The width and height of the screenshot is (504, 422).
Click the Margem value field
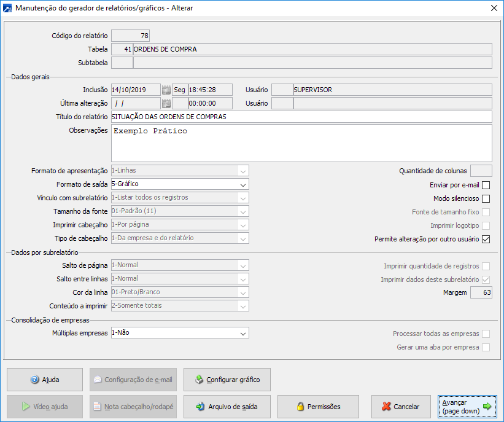[481, 293]
